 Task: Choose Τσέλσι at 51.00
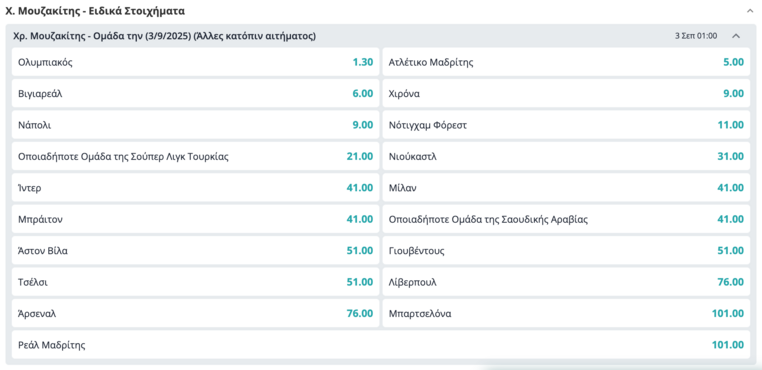click(195, 282)
